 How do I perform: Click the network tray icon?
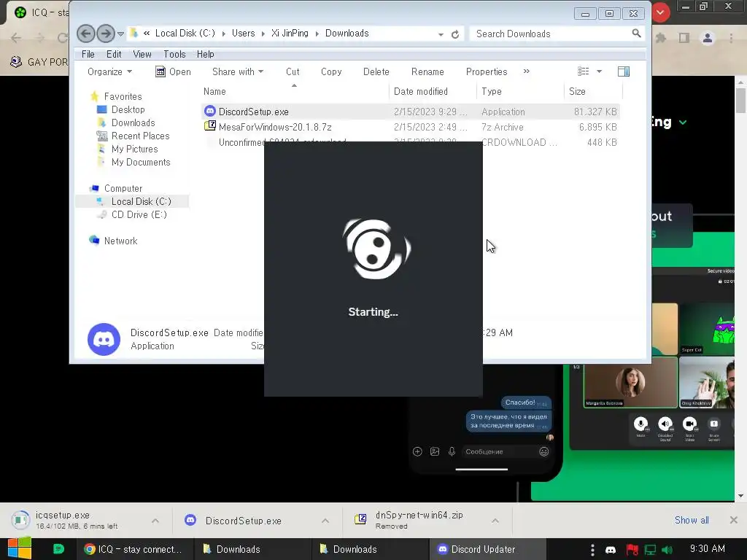click(x=650, y=550)
